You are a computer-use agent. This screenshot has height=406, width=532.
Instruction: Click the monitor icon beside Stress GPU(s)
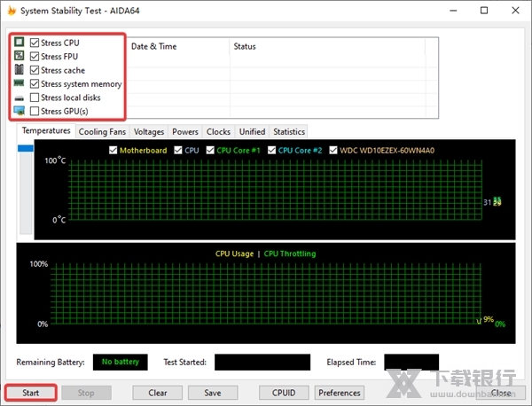19,112
